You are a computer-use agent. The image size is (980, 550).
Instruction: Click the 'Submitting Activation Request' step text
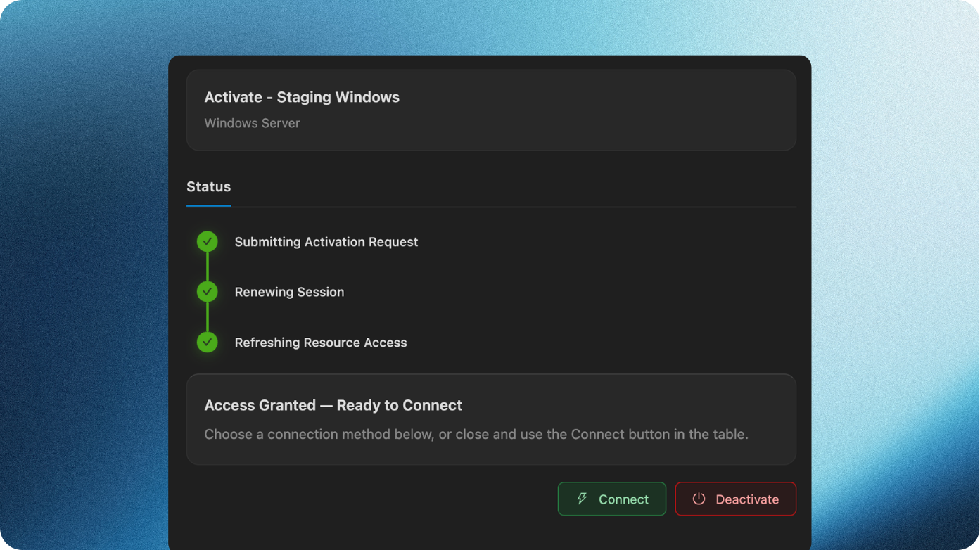(326, 242)
